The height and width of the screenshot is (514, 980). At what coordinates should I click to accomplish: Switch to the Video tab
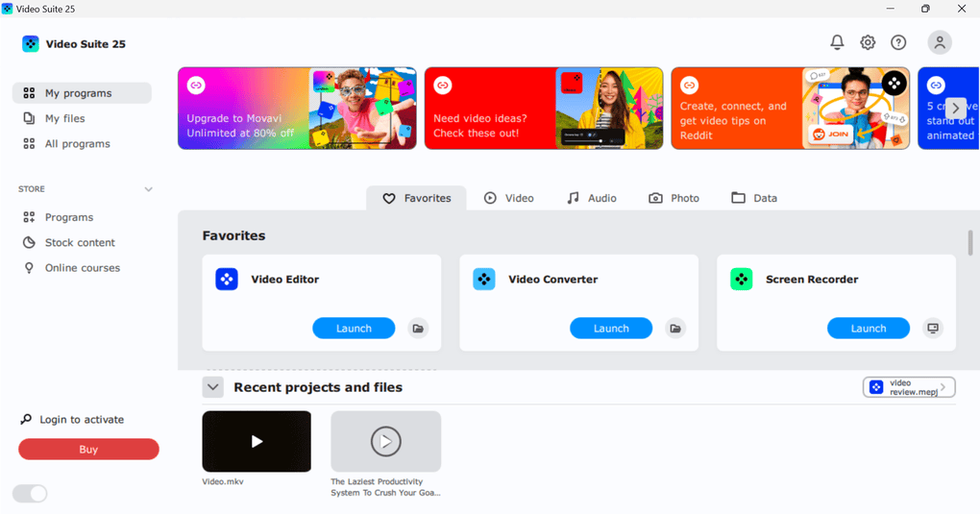click(509, 198)
